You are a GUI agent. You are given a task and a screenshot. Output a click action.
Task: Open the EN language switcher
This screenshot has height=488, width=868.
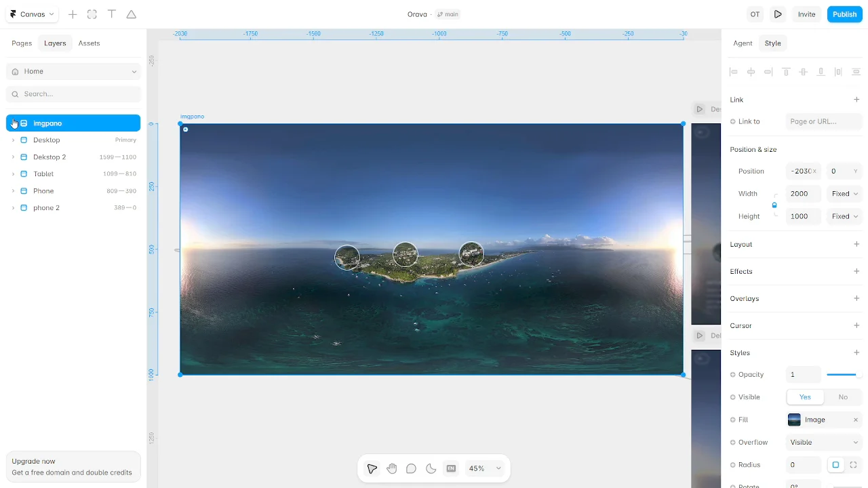(451, 468)
